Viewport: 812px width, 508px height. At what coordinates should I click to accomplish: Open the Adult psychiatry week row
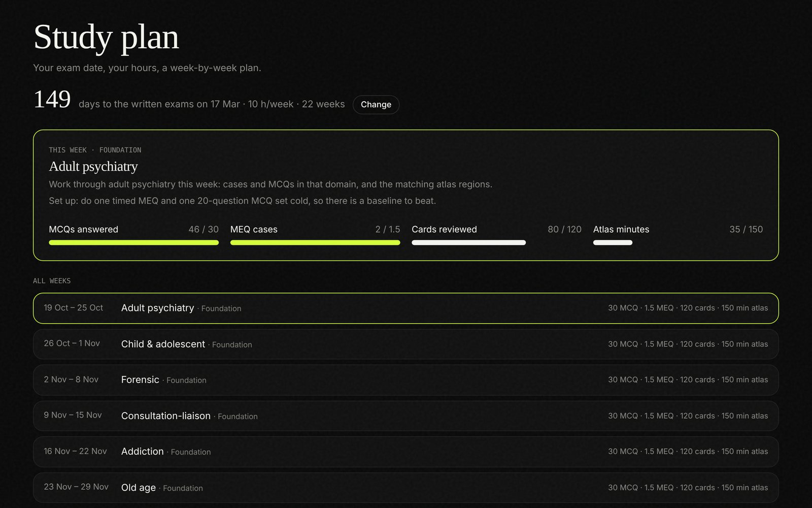point(405,308)
